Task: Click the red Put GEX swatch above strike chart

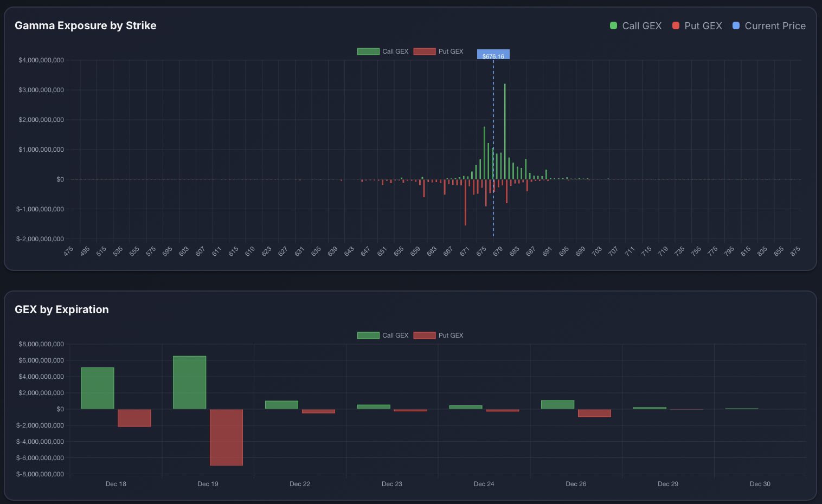Action: tap(423, 51)
